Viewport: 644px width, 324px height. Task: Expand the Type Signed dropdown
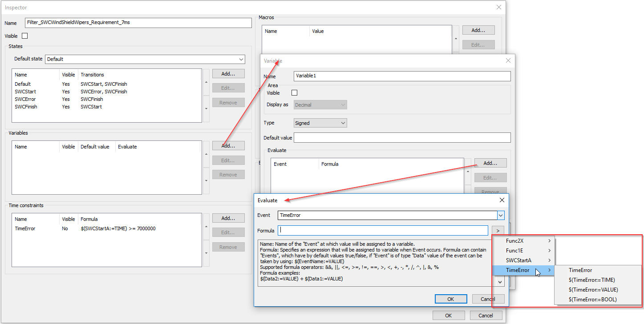320,123
